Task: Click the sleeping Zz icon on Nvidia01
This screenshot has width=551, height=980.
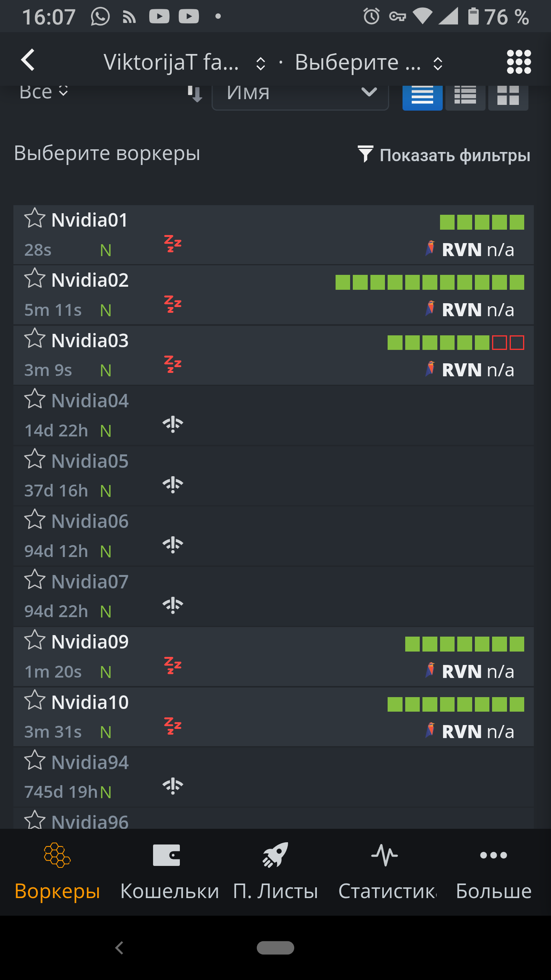Action: pyautogui.click(x=173, y=244)
